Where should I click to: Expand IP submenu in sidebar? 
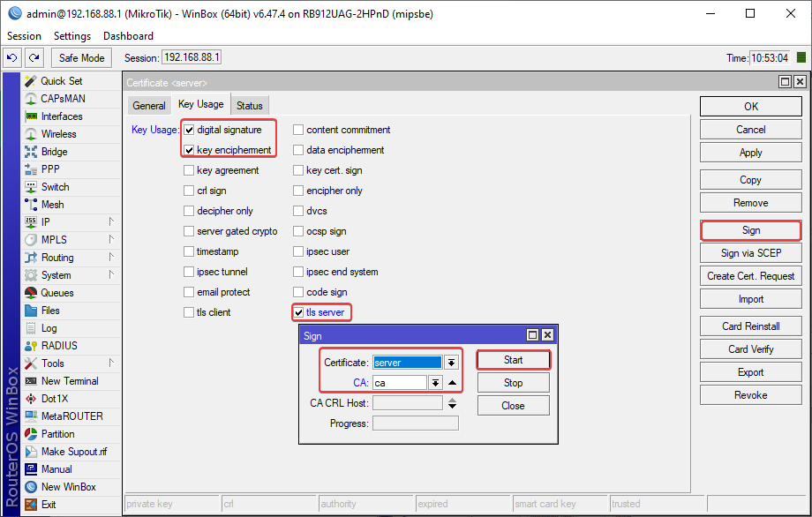111,221
